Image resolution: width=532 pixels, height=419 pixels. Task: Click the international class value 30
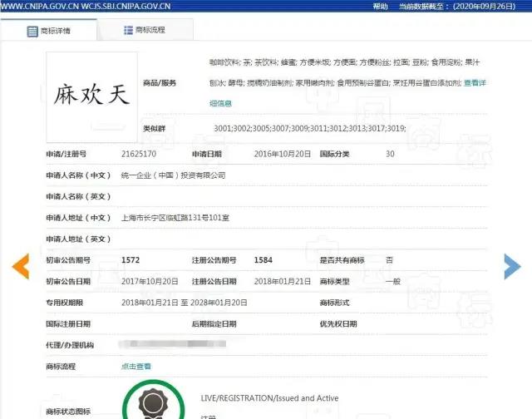[x=391, y=155]
